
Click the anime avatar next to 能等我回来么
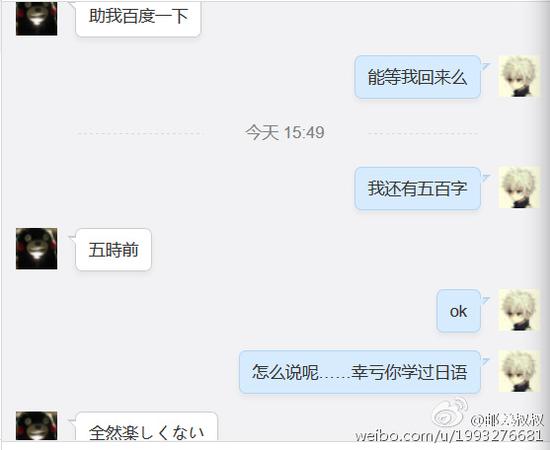click(x=519, y=76)
